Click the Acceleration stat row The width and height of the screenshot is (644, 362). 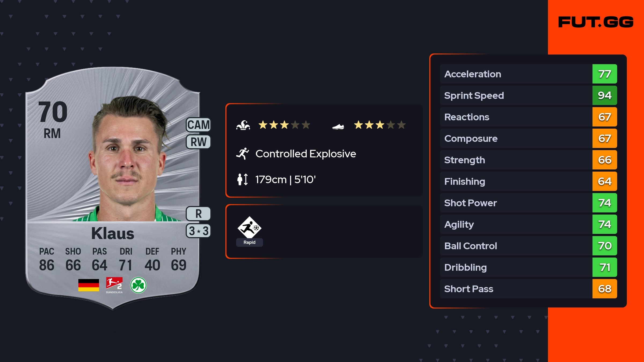[x=516, y=74]
